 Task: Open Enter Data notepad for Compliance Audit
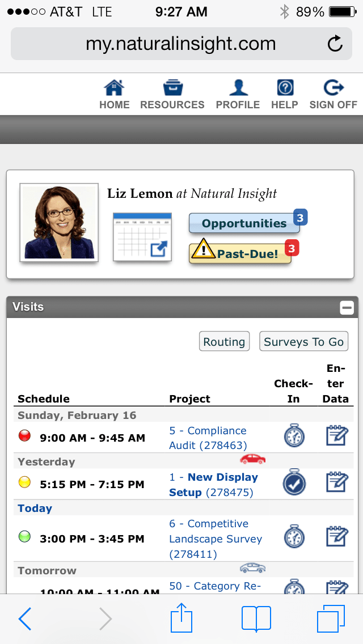pyautogui.click(x=335, y=437)
